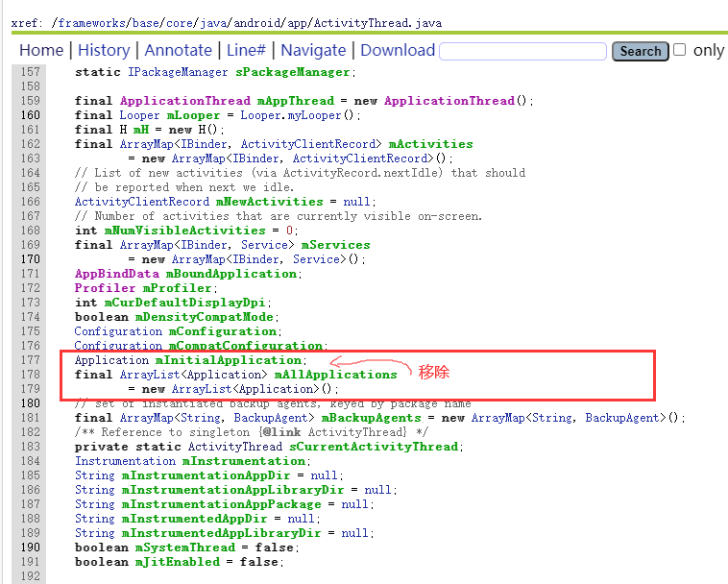
Task: Click mInstrumentation field name
Action: [244, 460]
